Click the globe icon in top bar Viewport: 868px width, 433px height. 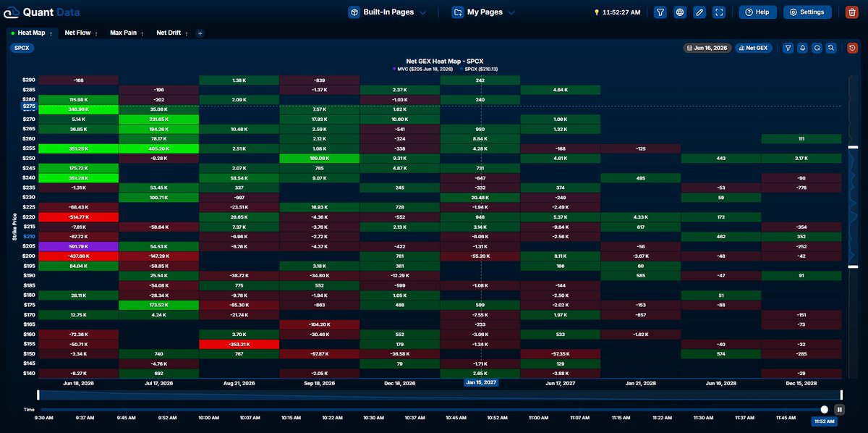(x=680, y=12)
